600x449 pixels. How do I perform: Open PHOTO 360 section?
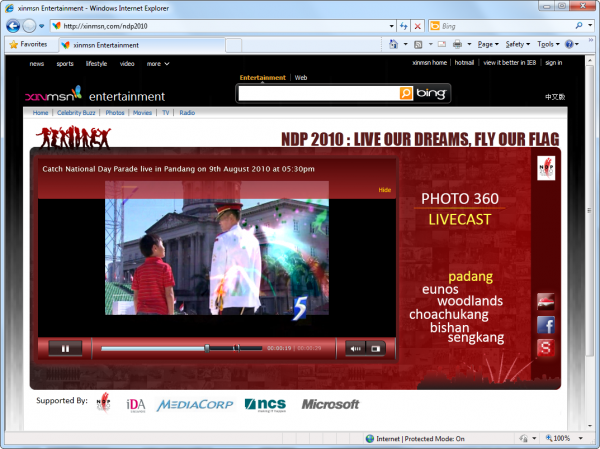coord(460,199)
